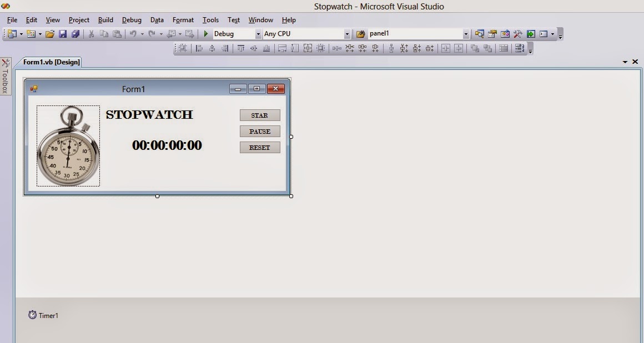Start debugging with the green play icon

coord(206,34)
